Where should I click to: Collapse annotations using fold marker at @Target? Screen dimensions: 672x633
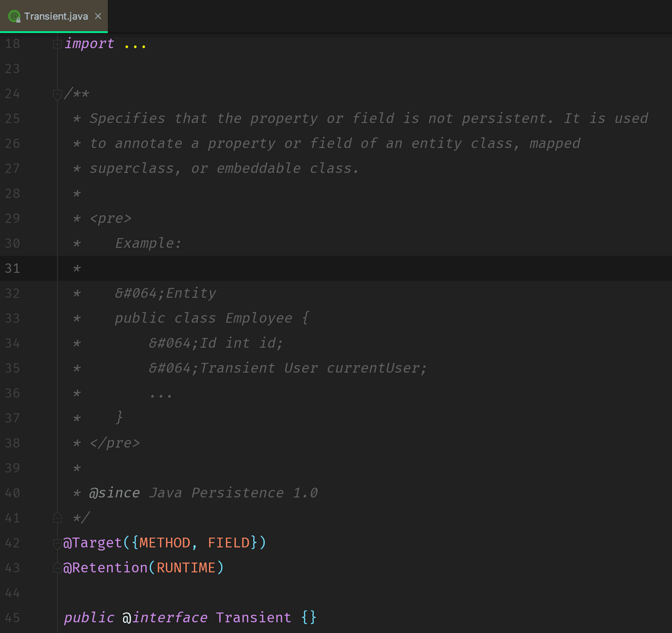(x=57, y=543)
